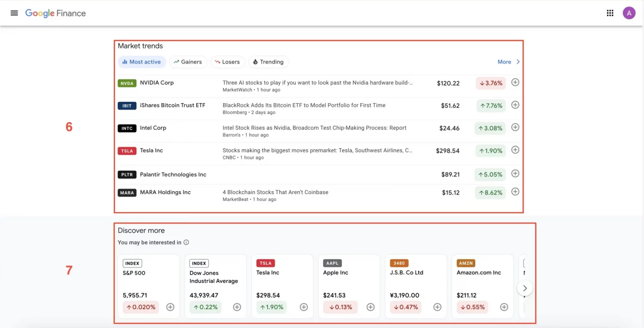Click the IBIT ticker badge
The image size is (644, 328).
coord(127,106)
